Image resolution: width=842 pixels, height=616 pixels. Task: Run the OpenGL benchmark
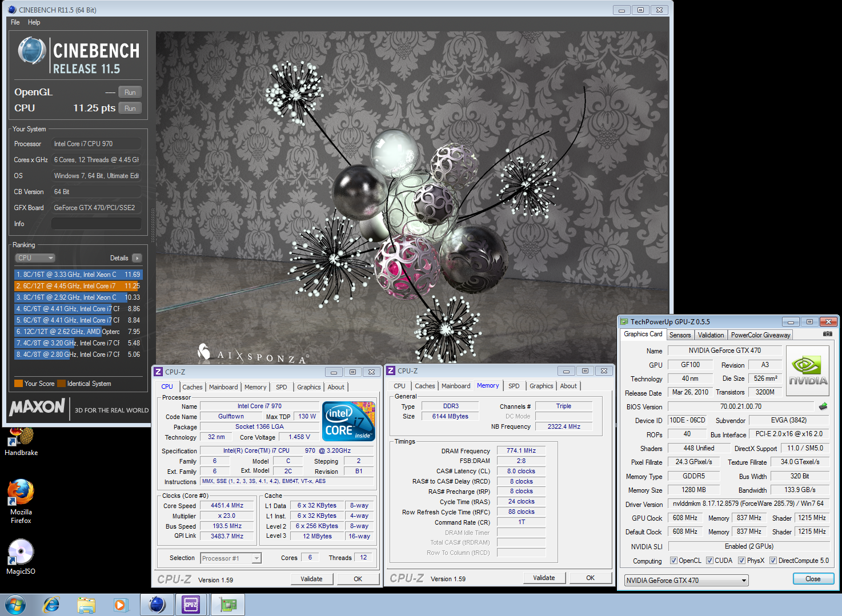click(x=130, y=92)
